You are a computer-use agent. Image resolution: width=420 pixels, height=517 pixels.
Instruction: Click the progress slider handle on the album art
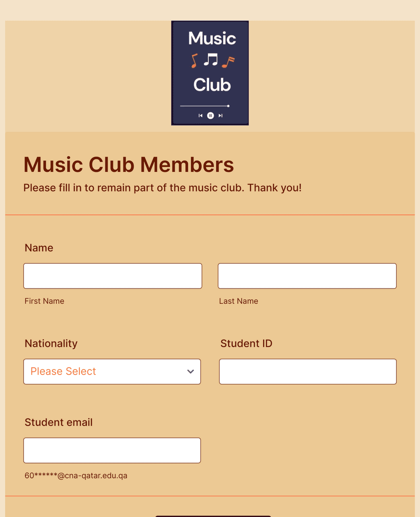pyautogui.click(x=228, y=105)
